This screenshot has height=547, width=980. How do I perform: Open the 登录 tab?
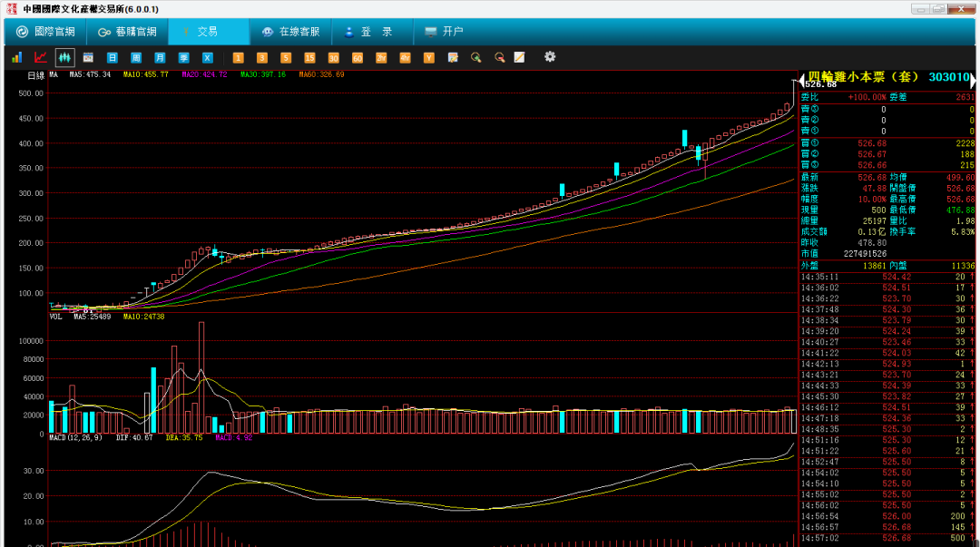click(372, 31)
